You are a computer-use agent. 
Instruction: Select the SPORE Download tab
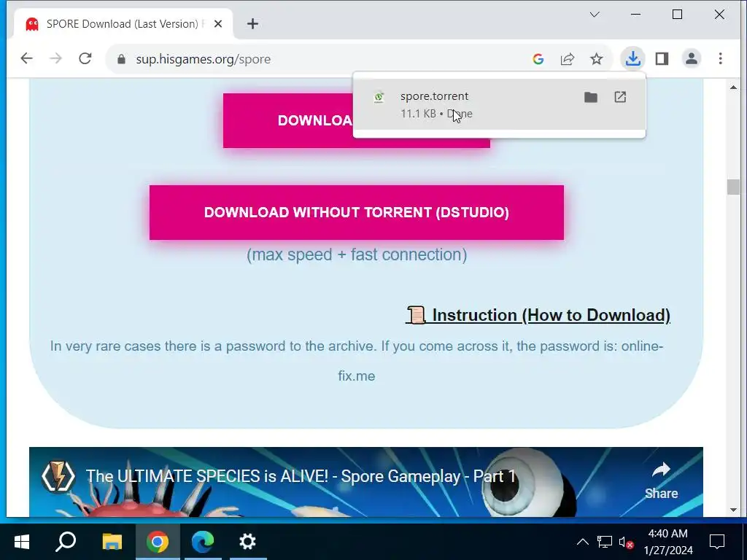click(x=122, y=24)
